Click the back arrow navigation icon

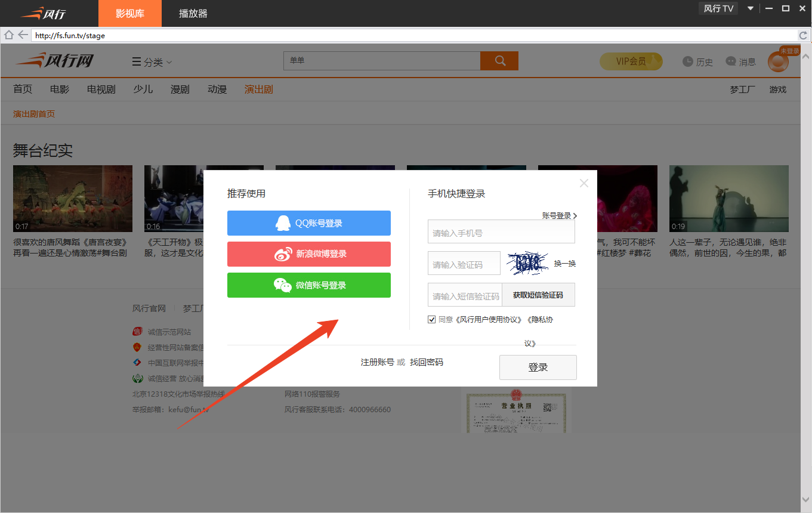(x=23, y=35)
